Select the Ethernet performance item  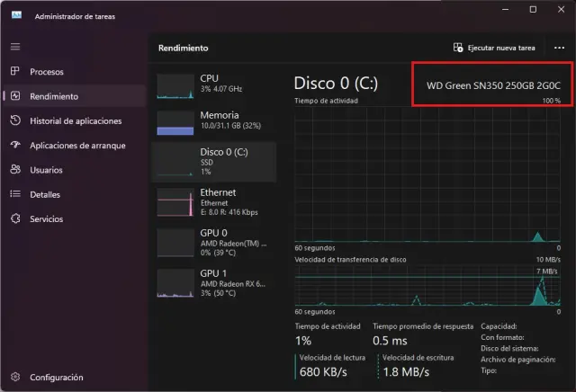click(x=219, y=202)
